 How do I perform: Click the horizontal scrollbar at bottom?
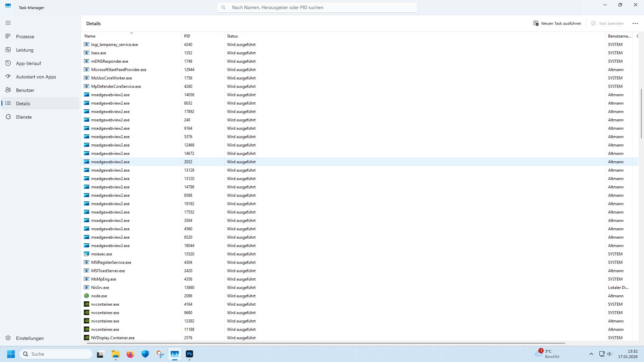325,343
